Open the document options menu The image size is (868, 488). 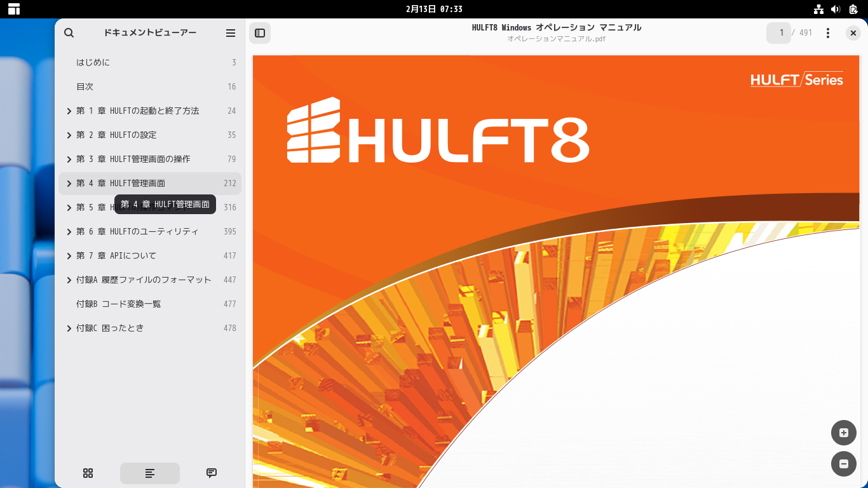pyautogui.click(x=828, y=33)
